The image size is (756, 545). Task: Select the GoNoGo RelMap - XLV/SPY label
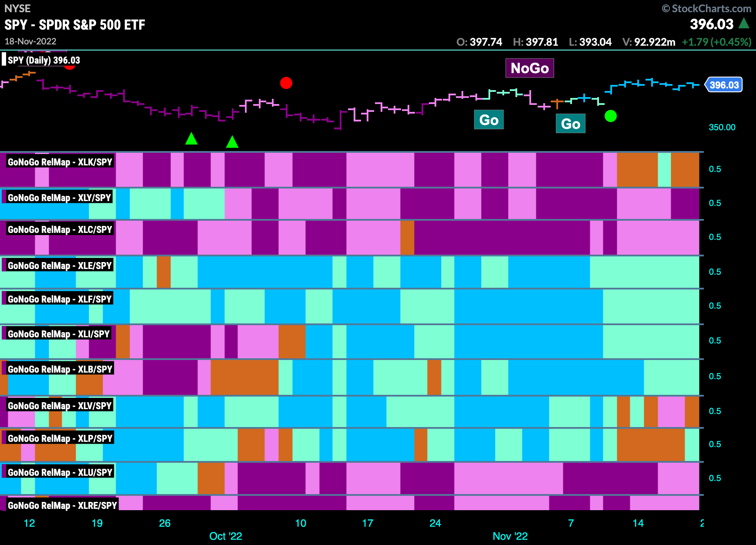click(60, 406)
